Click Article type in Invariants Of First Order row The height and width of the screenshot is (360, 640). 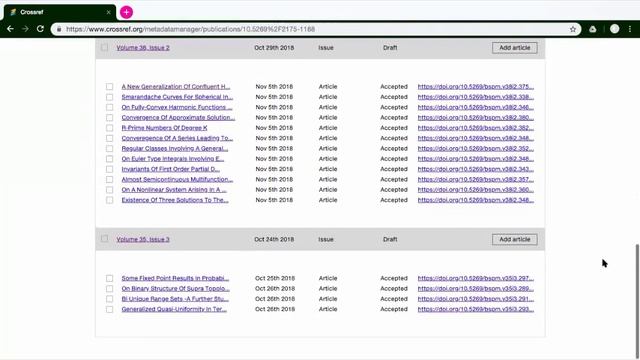[x=328, y=169]
